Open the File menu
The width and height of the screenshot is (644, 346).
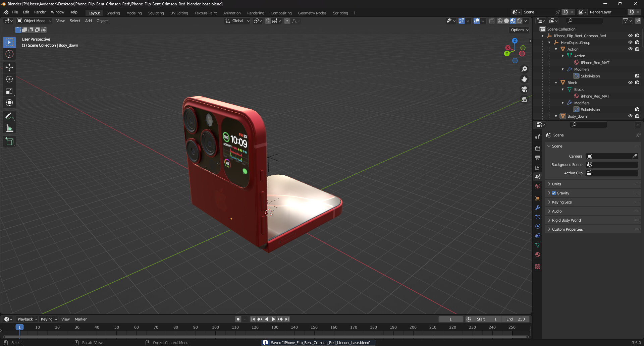coord(15,12)
